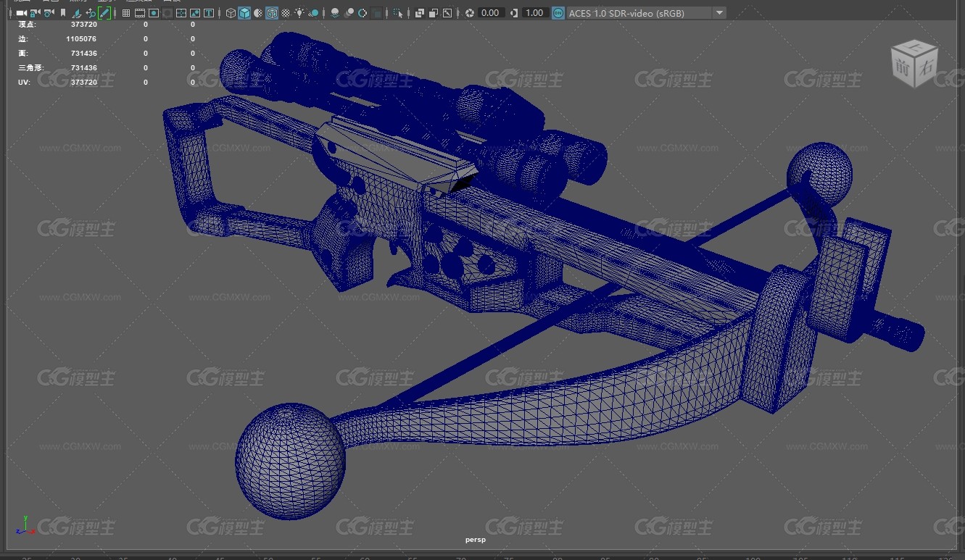
Task: Toggle X-Ray Active Components icon
Action: pyautogui.click(x=434, y=13)
